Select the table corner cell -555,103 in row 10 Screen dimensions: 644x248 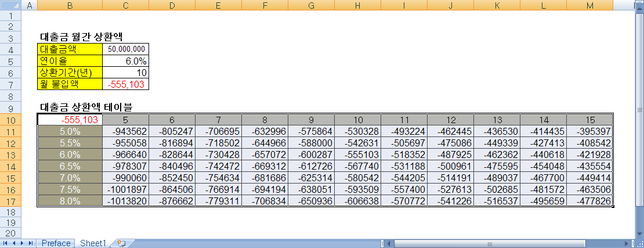(70, 120)
